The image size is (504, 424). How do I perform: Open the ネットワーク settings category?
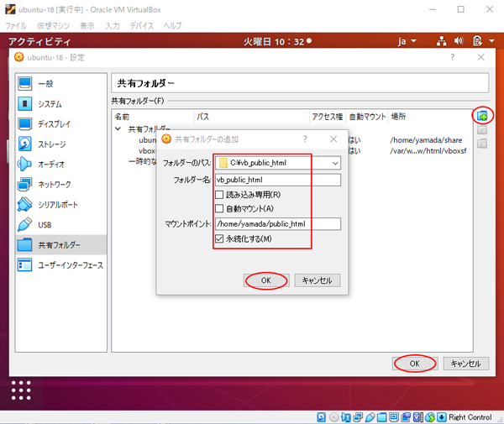click(61, 185)
